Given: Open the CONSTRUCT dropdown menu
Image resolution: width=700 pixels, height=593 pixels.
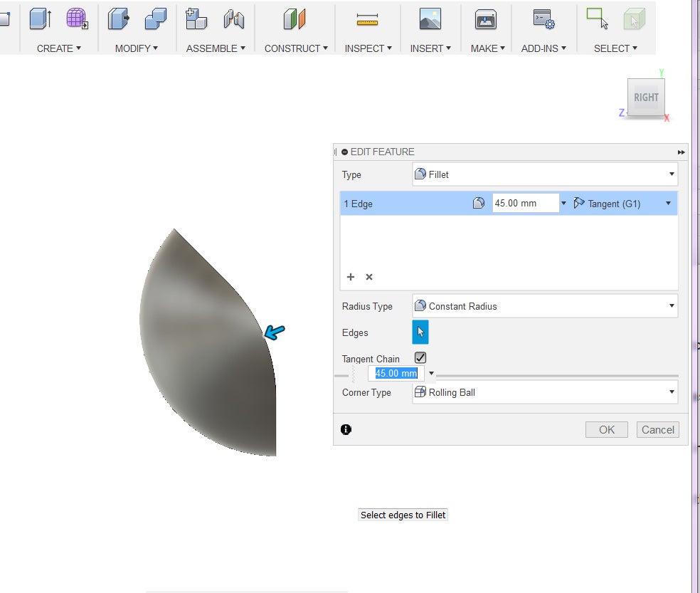Looking at the screenshot, I should (296, 48).
